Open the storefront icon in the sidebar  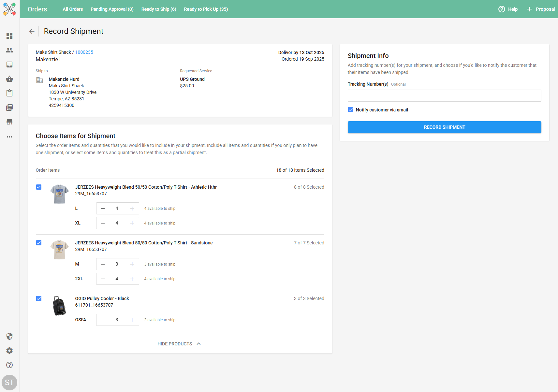pos(9,122)
